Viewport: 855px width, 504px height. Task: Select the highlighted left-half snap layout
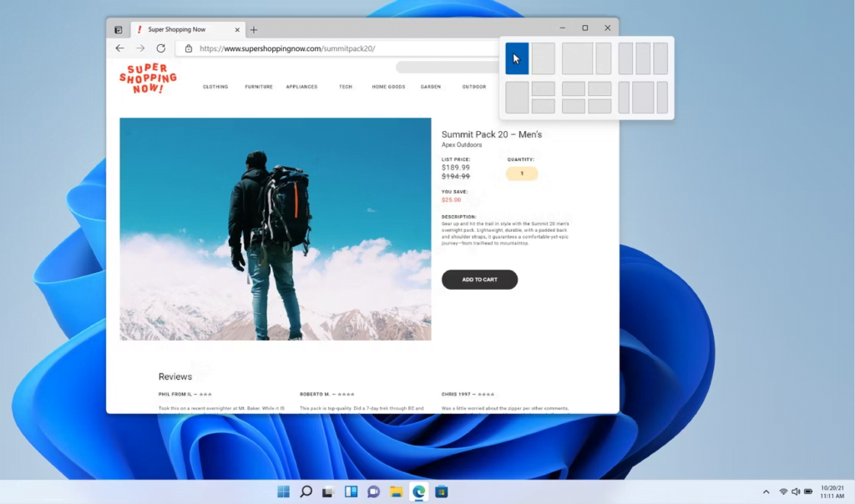(x=517, y=58)
